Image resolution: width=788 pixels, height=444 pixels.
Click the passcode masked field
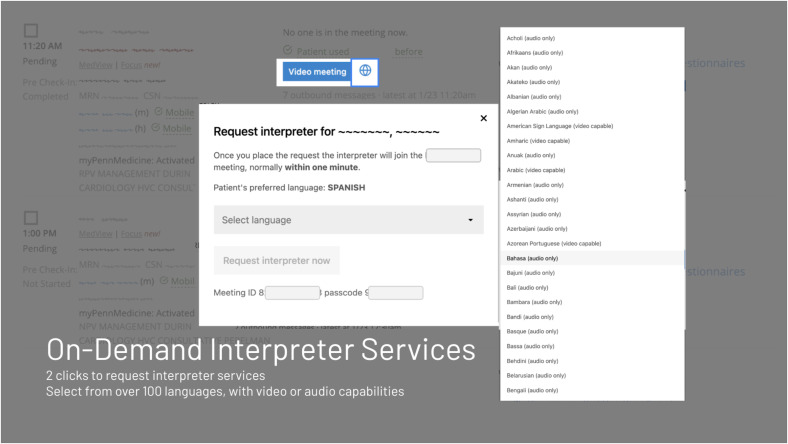[395, 293]
